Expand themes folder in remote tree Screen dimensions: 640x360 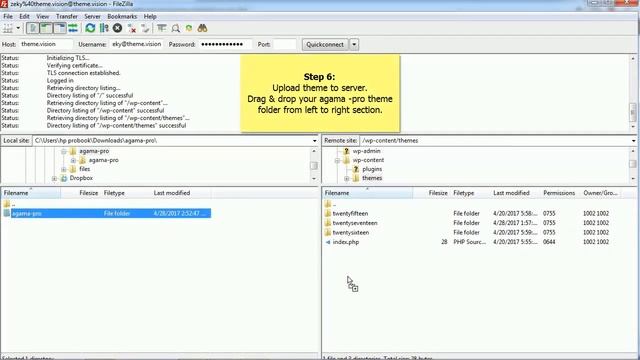click(x=347, y=178)
